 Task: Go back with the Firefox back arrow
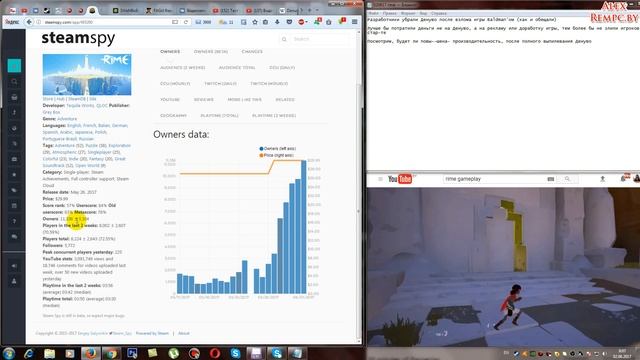[29, 22]
